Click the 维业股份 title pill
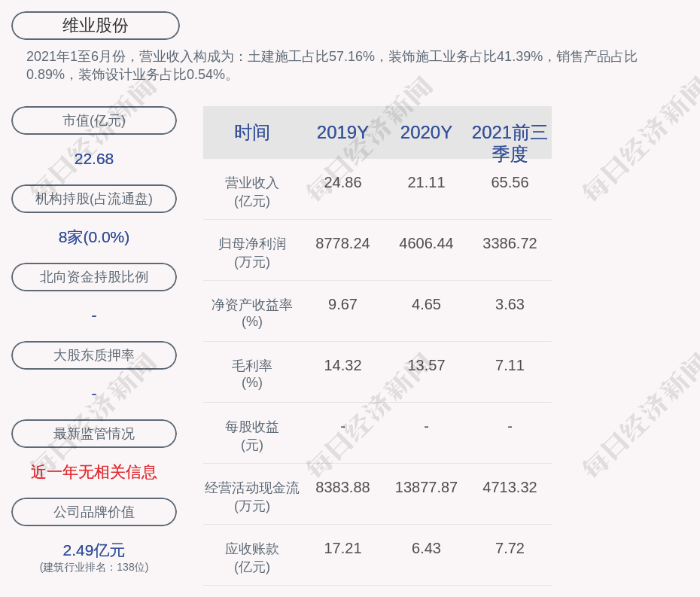Viewport: 700px width, 597px height. [96, 26]
